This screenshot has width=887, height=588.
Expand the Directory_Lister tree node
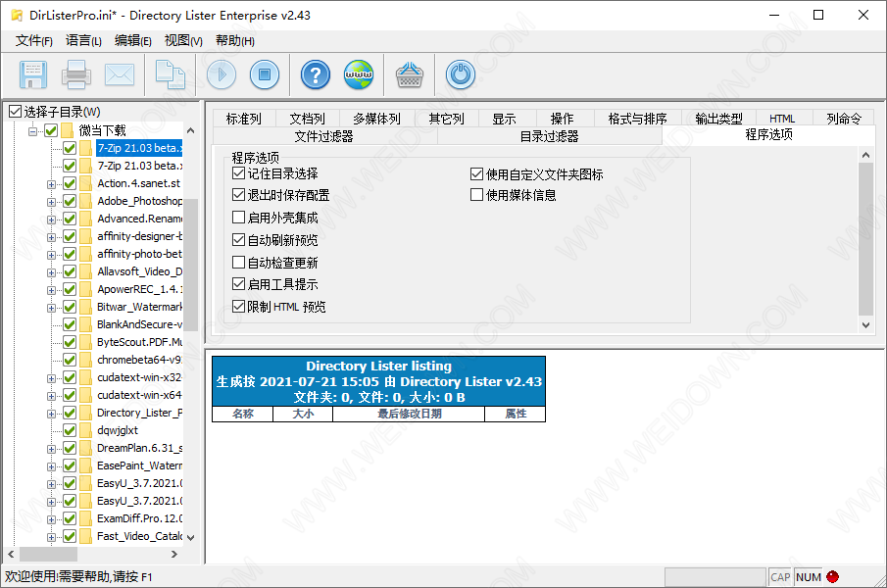(x=52, y=414)
